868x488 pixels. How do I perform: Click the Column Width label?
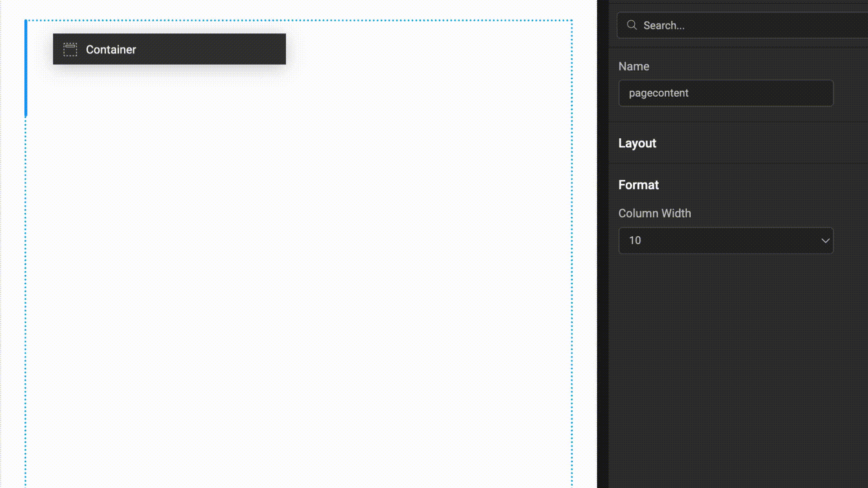tap(655, 213)
